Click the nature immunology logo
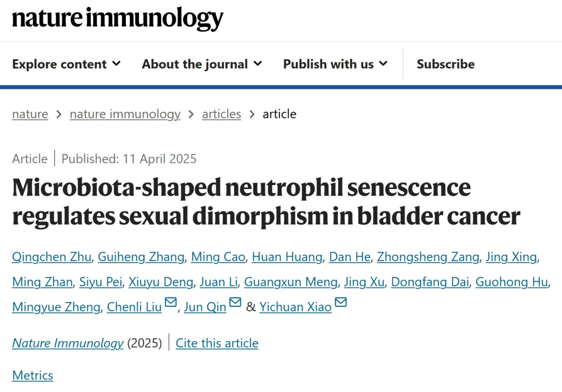The width and height of the screenshot is (562, 392). pos(118,19)
